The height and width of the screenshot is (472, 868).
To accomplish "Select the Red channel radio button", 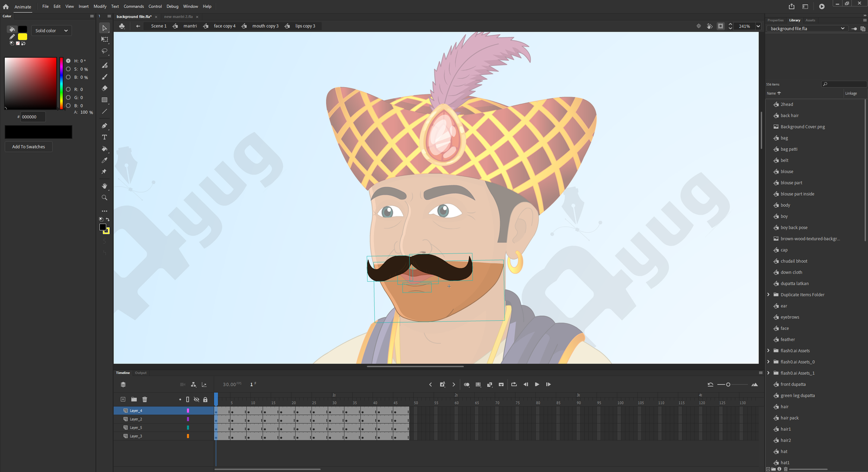I will (68, 89).
